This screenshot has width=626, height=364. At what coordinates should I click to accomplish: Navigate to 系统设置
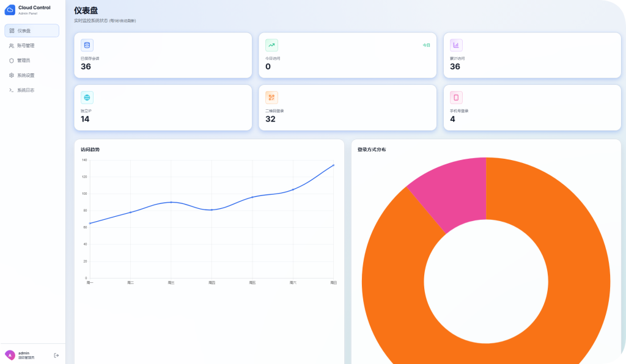coord(32,75)
